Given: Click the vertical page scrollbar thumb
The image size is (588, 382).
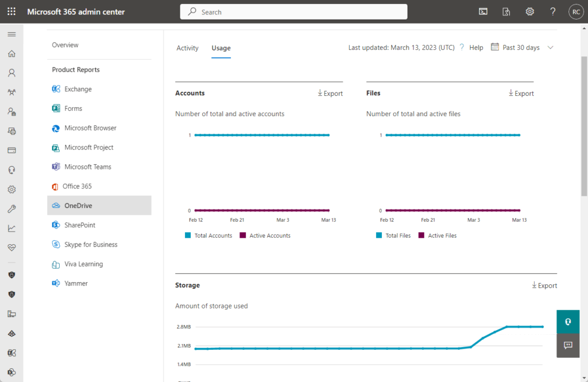Looking at the screenshot, I should click(x=584, y=126).
